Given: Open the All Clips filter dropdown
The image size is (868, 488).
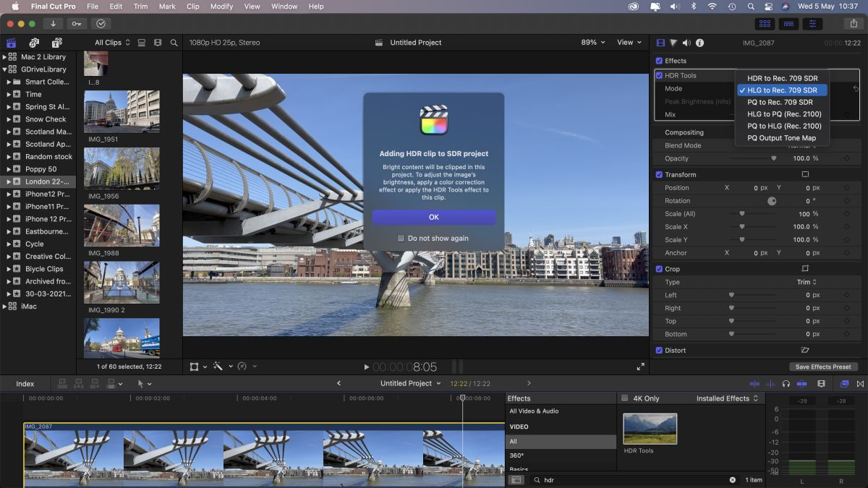Looking at the screenshot, I should pyautogui.click(x=113, y=43).
